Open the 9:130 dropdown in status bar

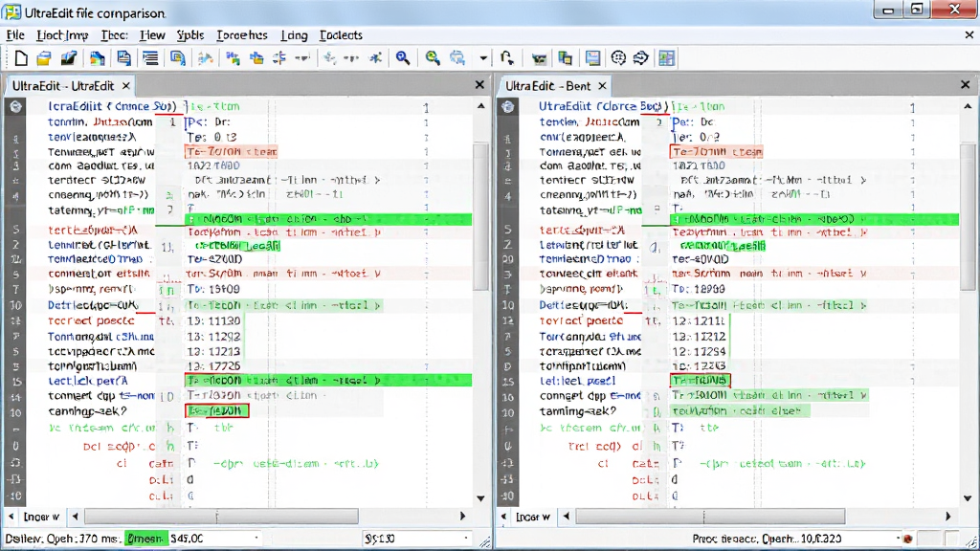pyautogui.click(x=466, y=538)
